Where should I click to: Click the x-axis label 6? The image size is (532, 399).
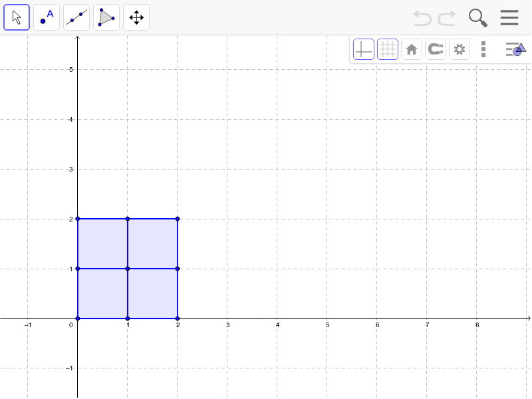(x=377, y=325)
